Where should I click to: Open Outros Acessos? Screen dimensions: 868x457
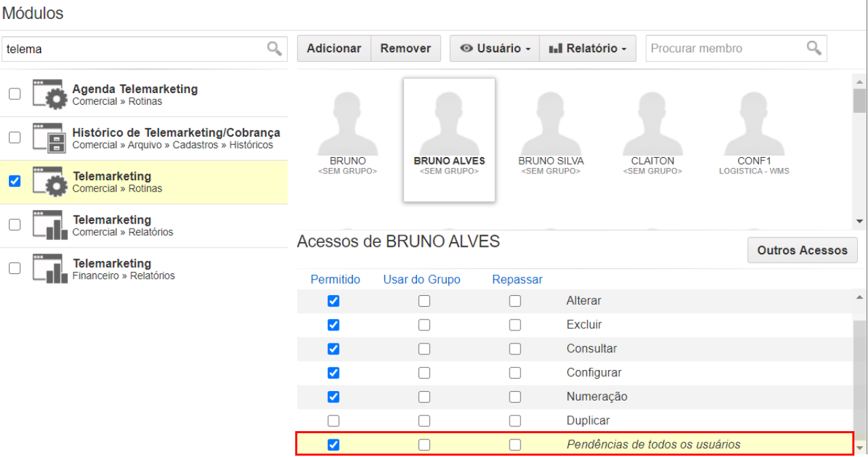tap(803, 250)
